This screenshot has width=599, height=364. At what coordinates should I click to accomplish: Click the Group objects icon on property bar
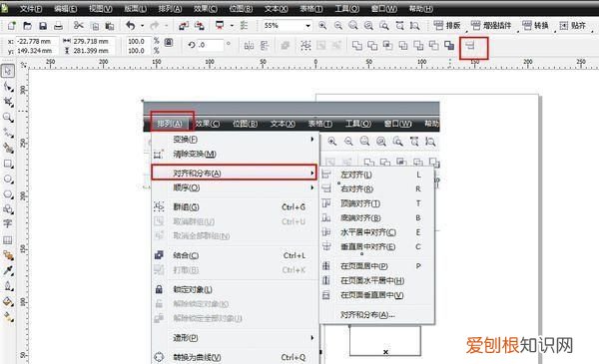pyautogui.click(x=305, y=46)
